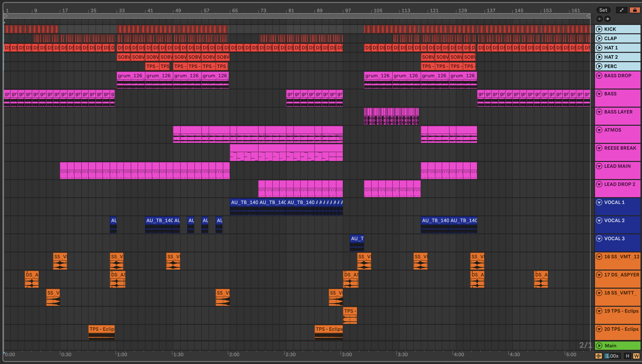Toggle the lock envelopes button

(x=635, y=10)
